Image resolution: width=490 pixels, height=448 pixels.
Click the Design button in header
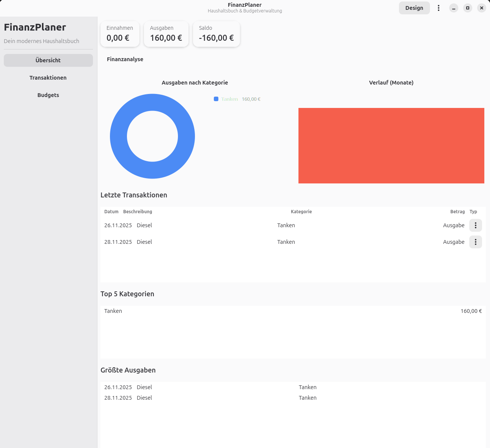[x=414, y=8]
